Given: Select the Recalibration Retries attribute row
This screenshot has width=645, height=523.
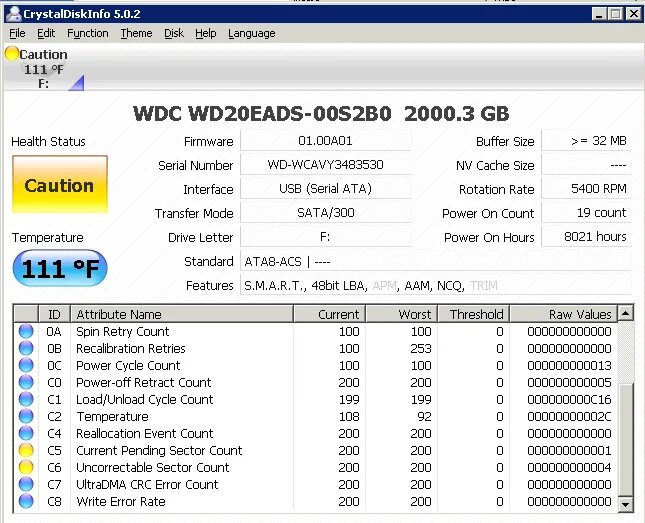Looking at the screenshot, I should point(316,348).
